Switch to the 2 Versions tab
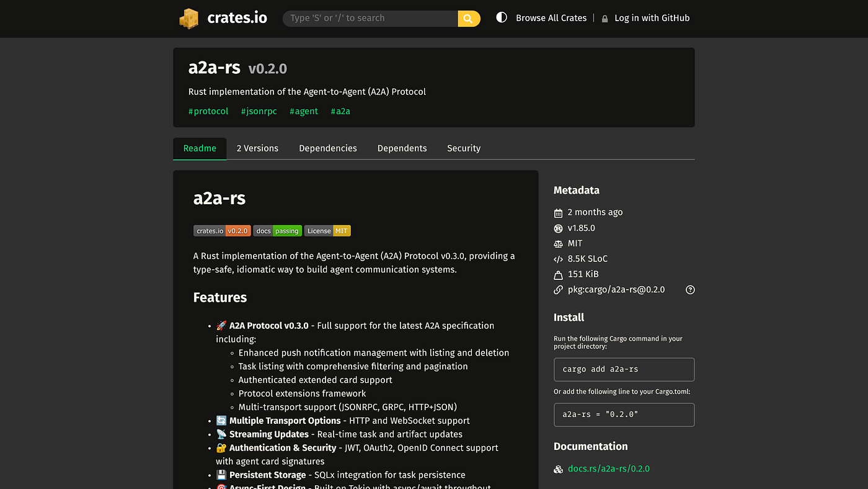This screenshot has width=868, height=489. tap(257, 148)
